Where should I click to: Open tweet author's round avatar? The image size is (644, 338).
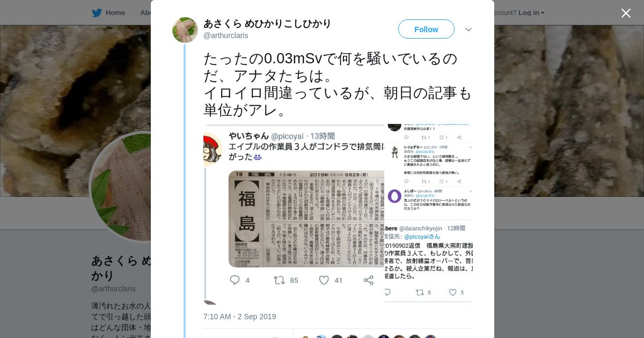[x=185, y=30]
